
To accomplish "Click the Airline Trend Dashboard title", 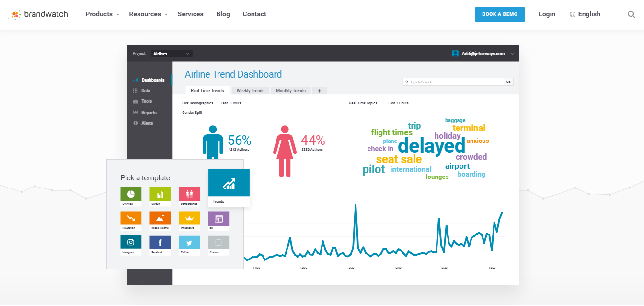I will pyautogui.click(x=233, y=74).
